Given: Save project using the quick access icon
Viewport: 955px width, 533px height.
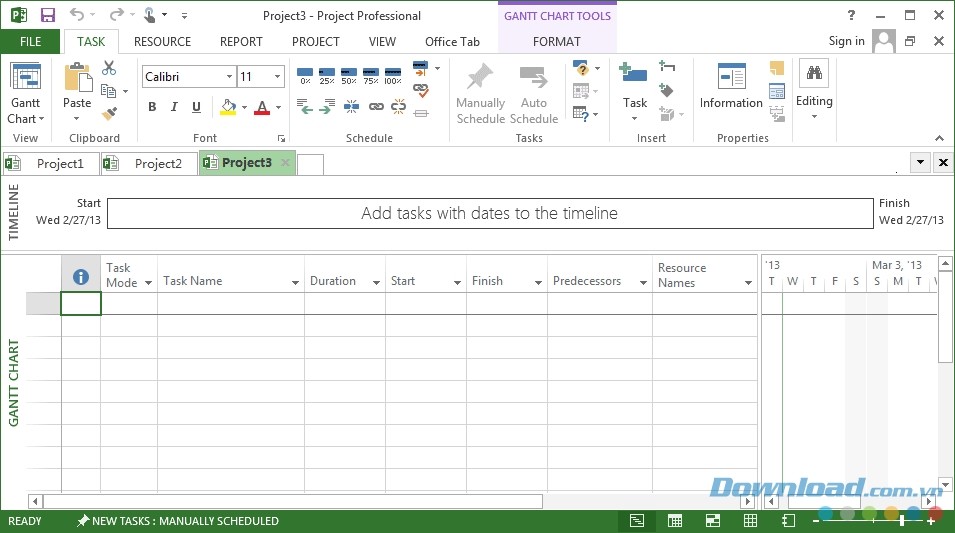Looking at the screenshot, I should pos(47,15).
